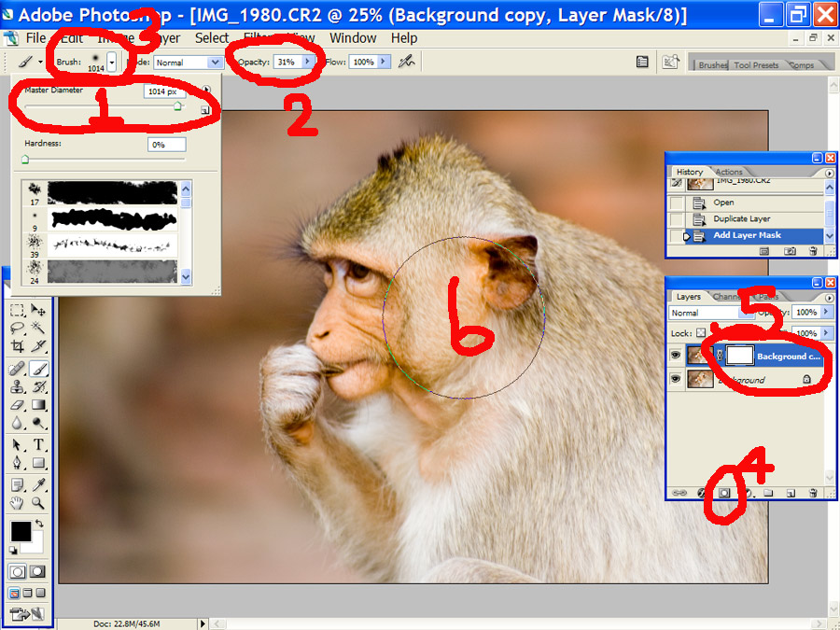Click the Hardness percentage input field
This screenshot has width=840, height=630.
pyautogui.click(x=167, y=145)
